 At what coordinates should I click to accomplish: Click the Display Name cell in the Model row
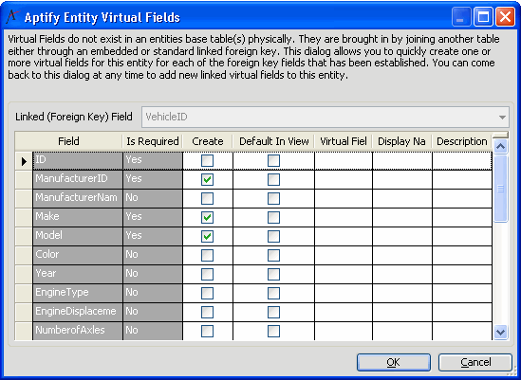tap(402, 236)
